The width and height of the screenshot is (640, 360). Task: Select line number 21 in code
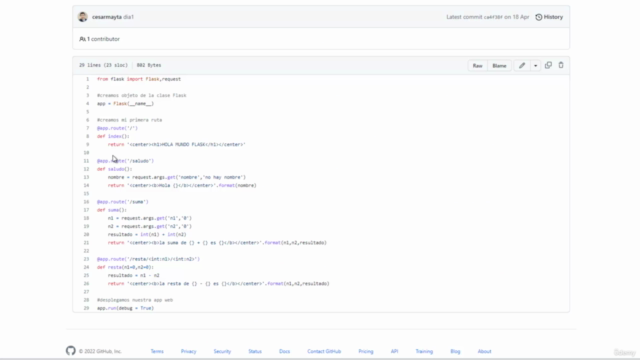click(86, 242)
